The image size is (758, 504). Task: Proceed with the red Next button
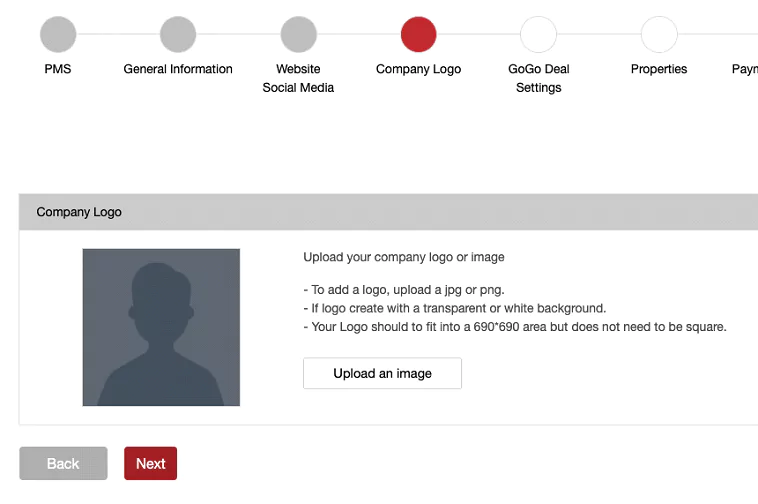[150, 463]
